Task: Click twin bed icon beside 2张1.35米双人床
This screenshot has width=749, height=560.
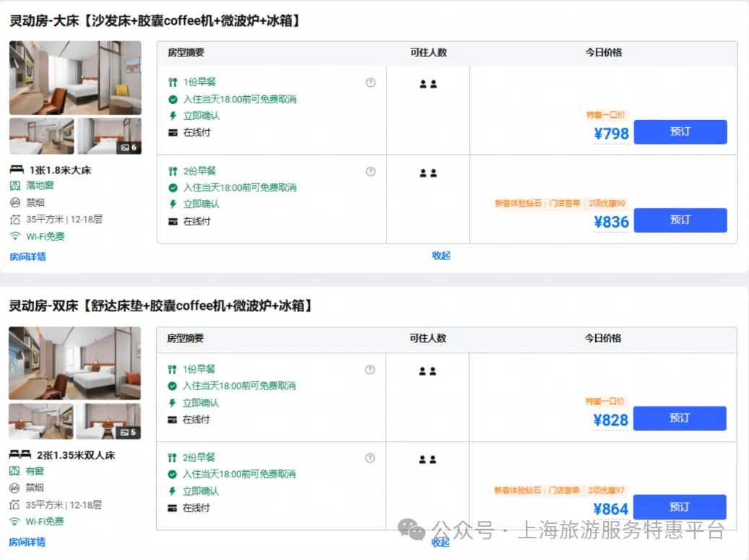Action: click(x=20, y=455)
